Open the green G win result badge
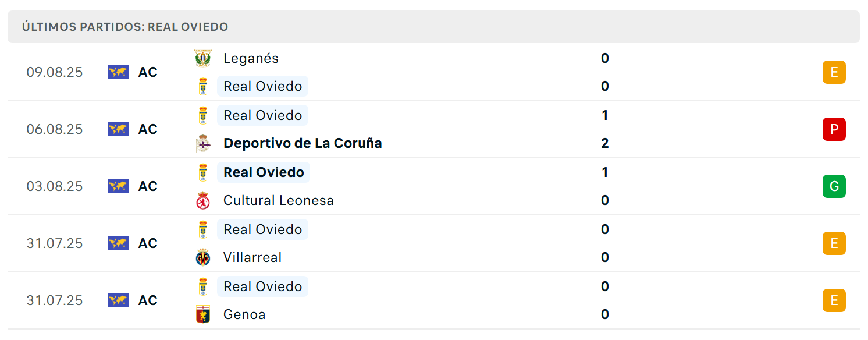The image size is (868, 340). 834,186
